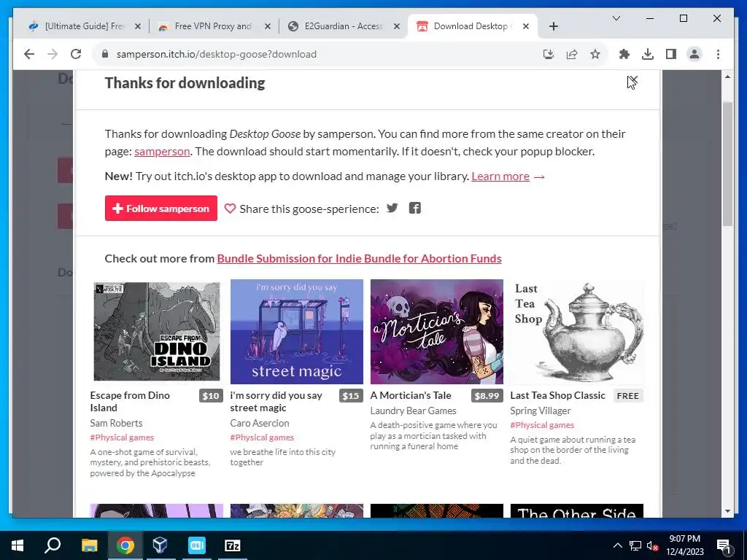The width and height of the screenshot is (747, 560).
Task: Open 7-Zip from the taskbar
Action: (233, 545)
